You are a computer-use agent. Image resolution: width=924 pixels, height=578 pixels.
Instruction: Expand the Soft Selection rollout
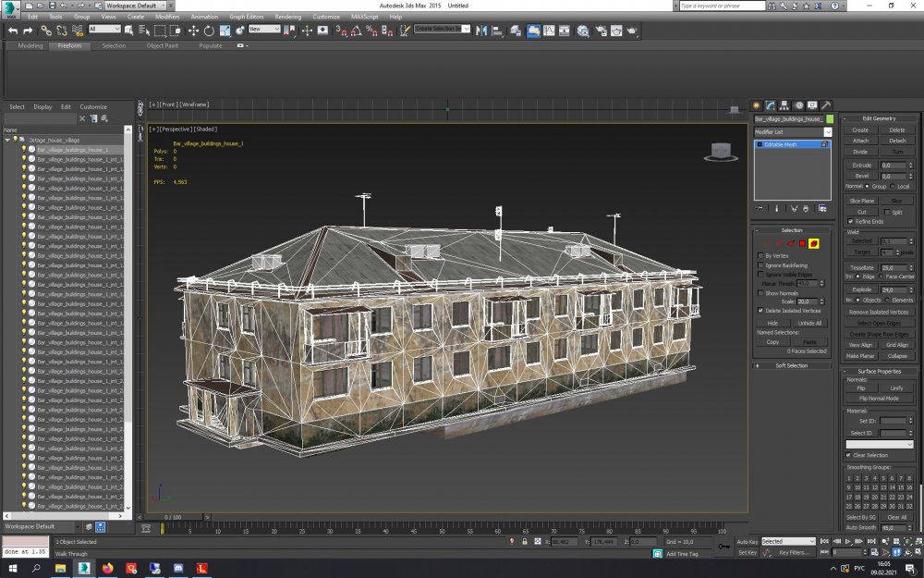pos(792,365)
